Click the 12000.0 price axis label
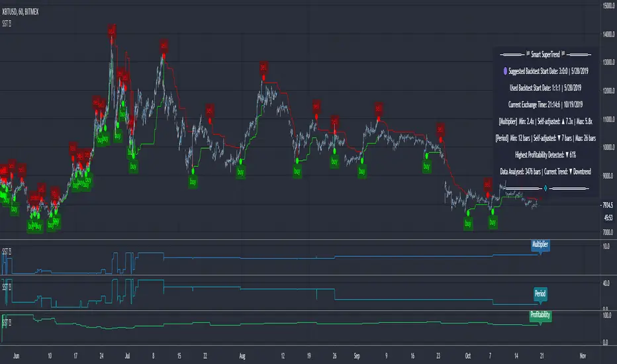 pyautogui.click(x=608, y=91)
